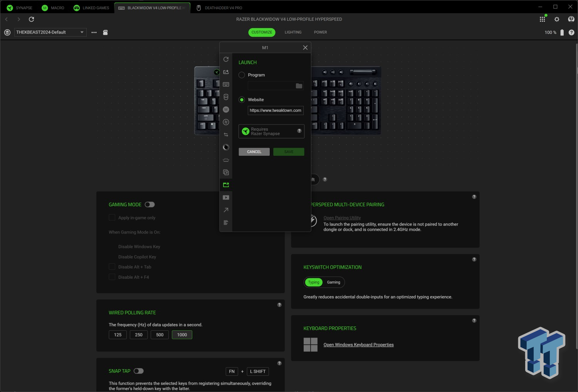The width and height of the screenshot is (578, 392).
Task: Browse for program with folder icon
Action: click(299, 86)
